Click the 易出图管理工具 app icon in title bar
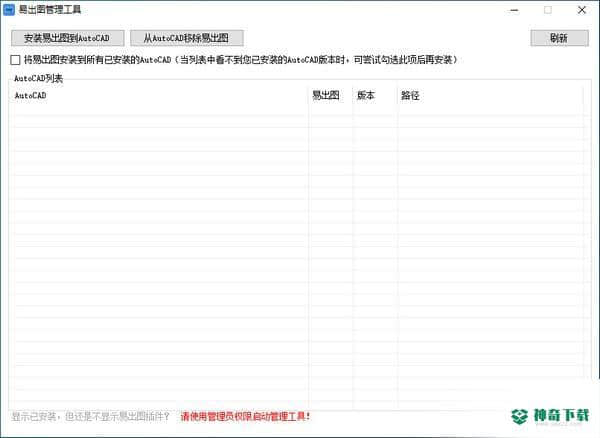This screenshot has width=600, height=438. pyautogui.click(x=9, y=10)
